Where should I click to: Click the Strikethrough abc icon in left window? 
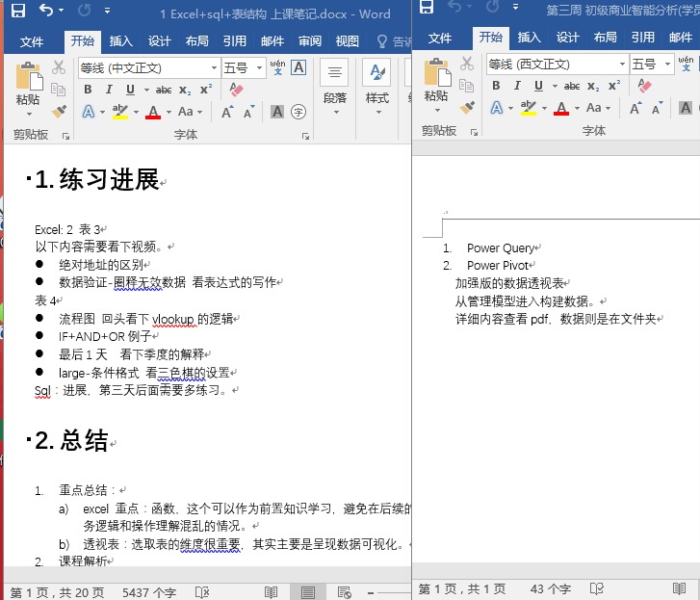pos(164,89)
